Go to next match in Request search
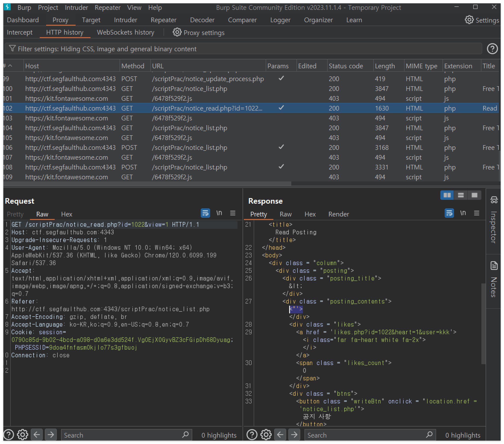 click(51, 435)
